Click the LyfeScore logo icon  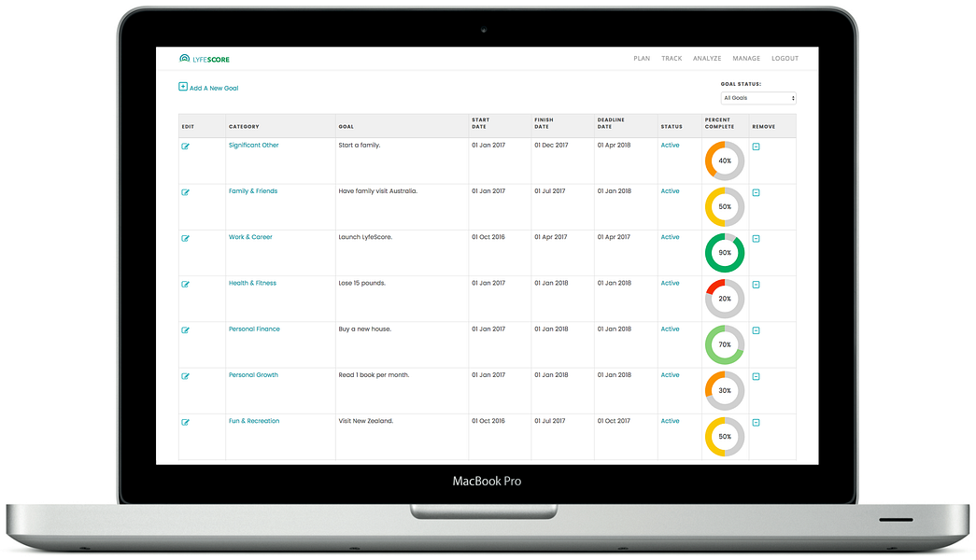(x=184, y=59)
